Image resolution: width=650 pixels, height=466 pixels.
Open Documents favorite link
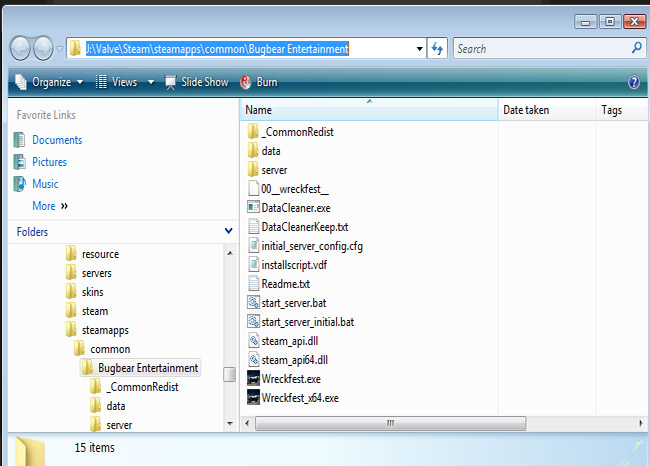pos(57,140)
